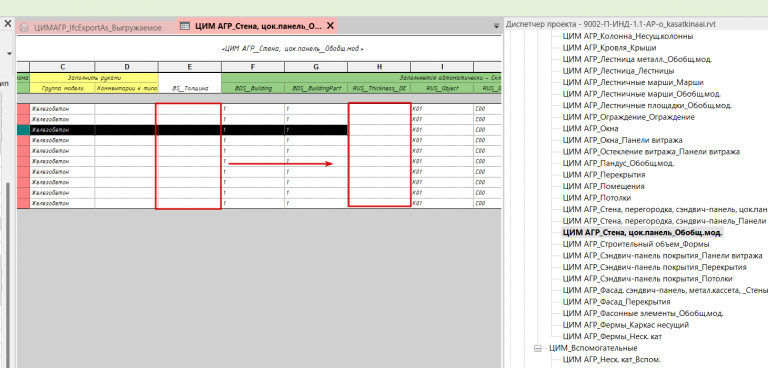Select column header E

pos(190,67)
